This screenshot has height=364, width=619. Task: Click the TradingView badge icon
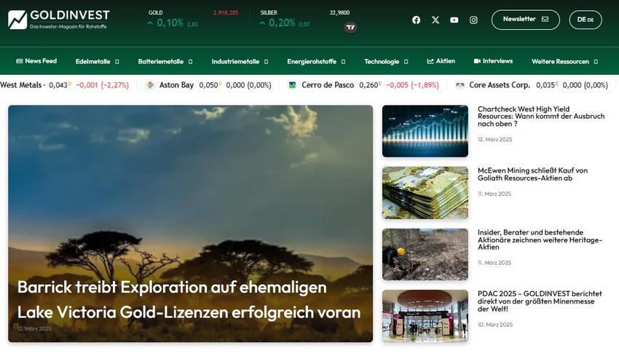[350, 28]
